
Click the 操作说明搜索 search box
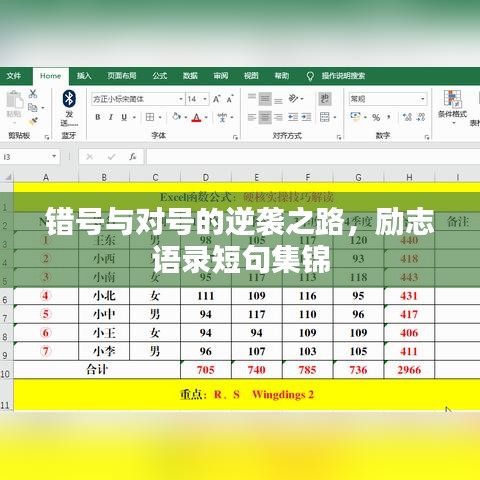(343, 76)
